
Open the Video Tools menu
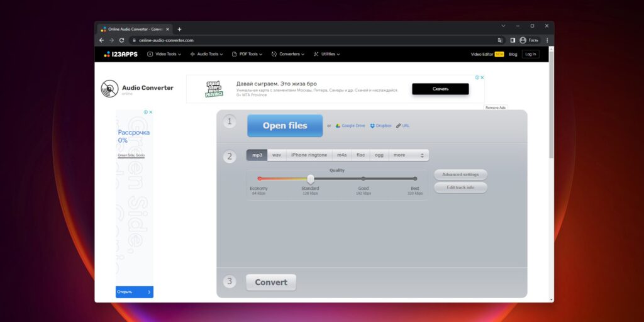[164, 54]
